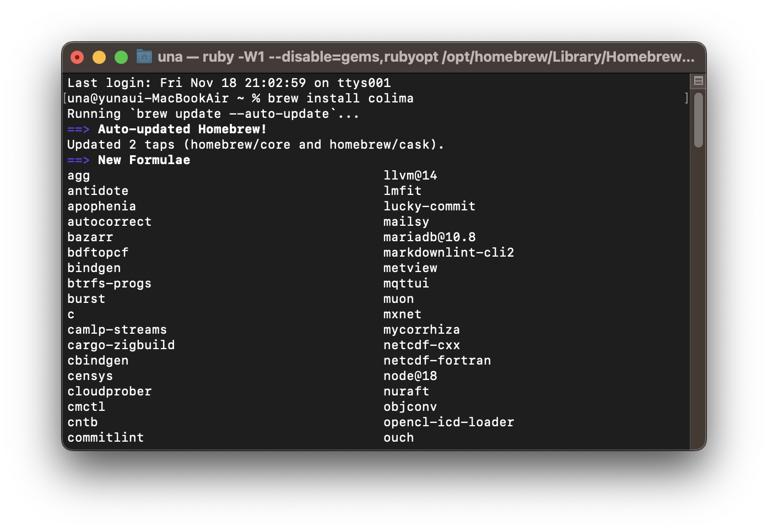Click the formula name 'ouch'
Screen dimensions: 768x532
pyautogui.click(x=399, y=438)
